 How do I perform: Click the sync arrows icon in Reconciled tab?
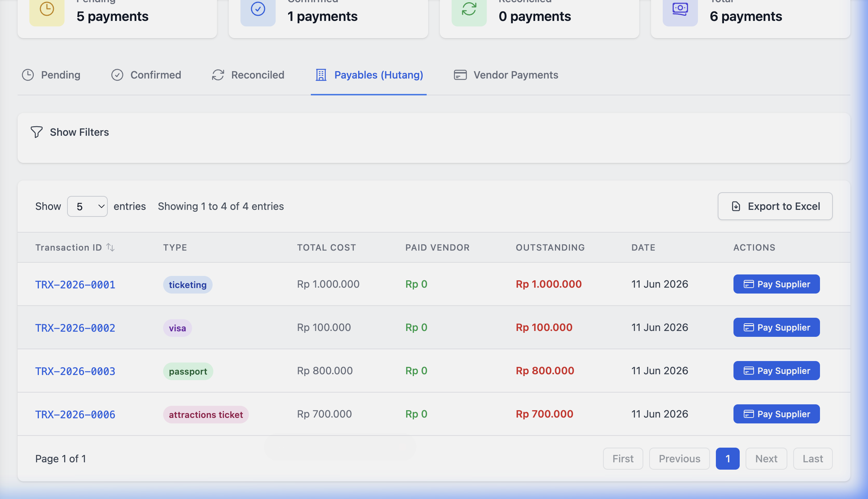tap(218, 75)
